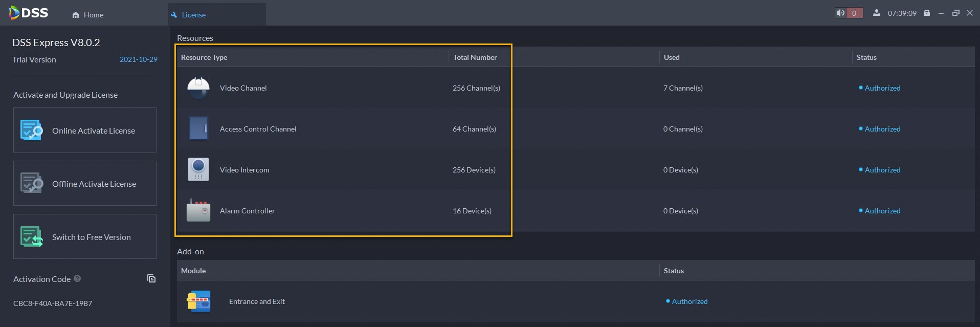This screenshot has width=980, height=327.
Task: Click the copy Activation Code icon
Action: 151,278
